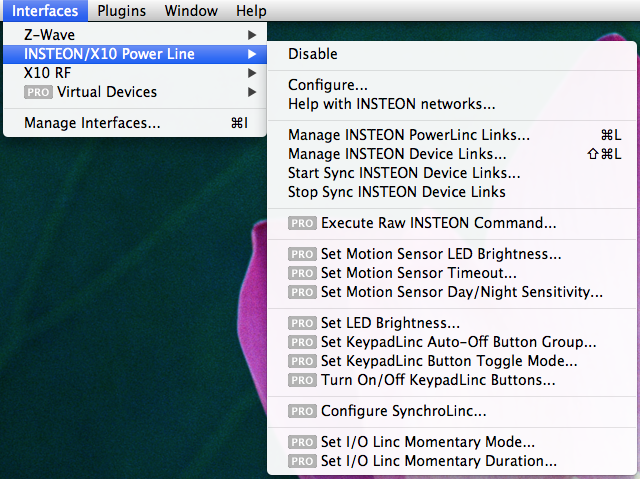This screenshot has height=479, width=640.
Task: Choose Set Motion Sensor LED Brightness...
Action: (452, 254)
